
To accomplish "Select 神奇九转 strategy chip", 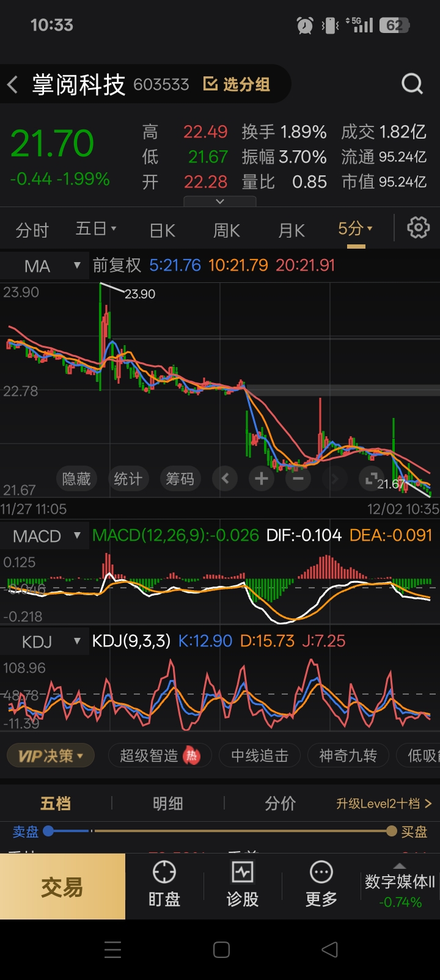I will 348,756.
